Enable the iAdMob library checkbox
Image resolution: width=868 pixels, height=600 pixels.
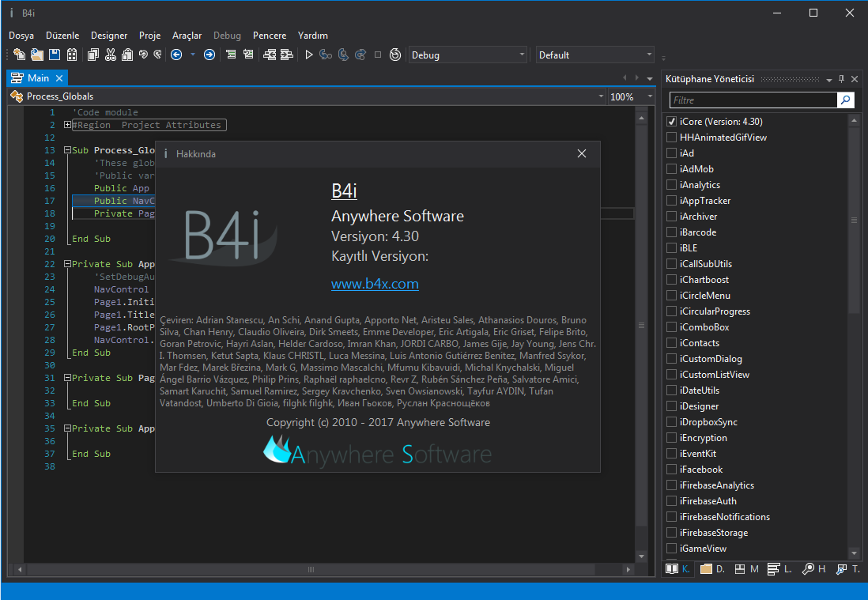click(x=671, y=169)
